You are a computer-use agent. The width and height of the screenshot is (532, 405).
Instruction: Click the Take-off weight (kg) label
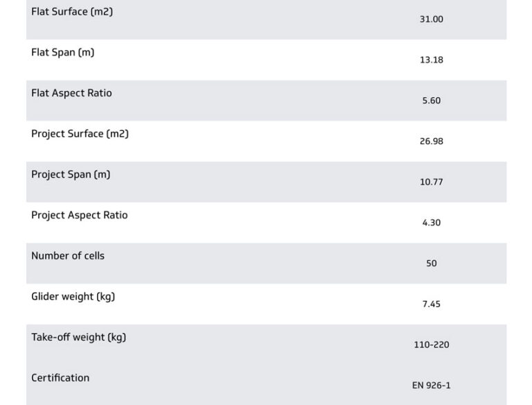(x=78, y=338)
